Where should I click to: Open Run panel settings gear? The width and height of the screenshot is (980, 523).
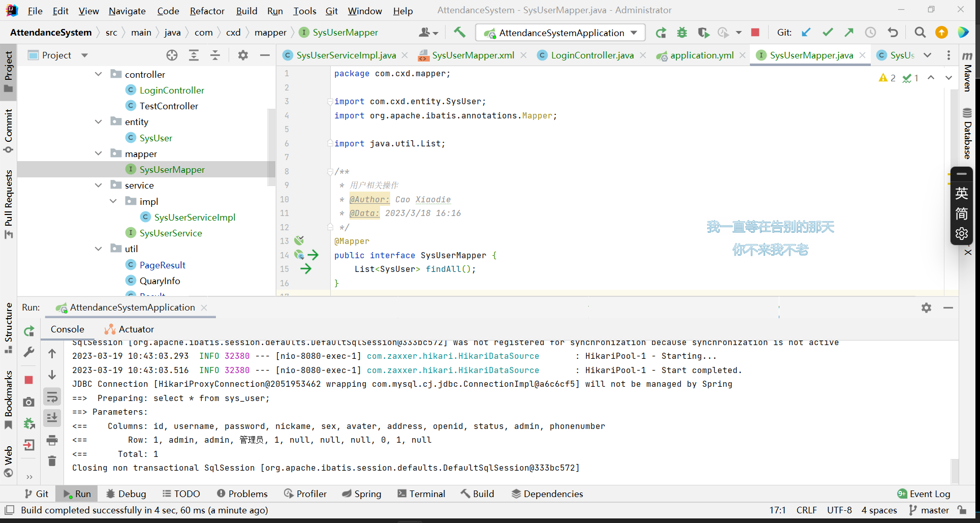[926, 307]
